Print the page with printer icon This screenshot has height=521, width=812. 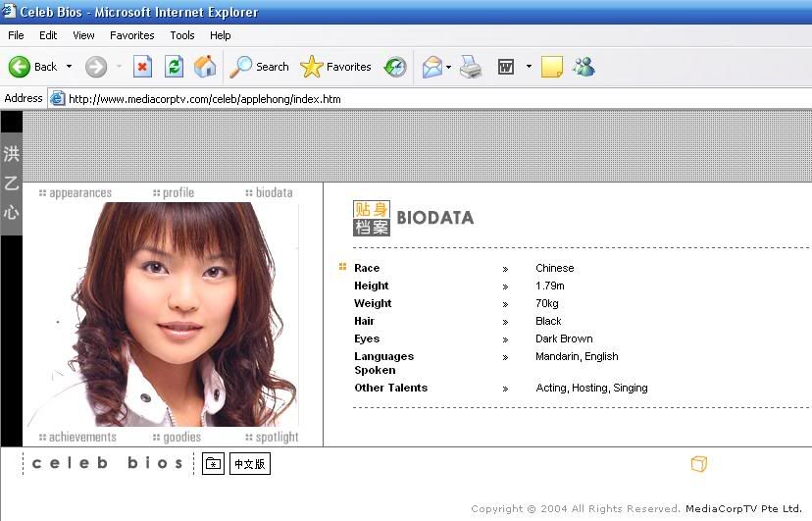point(471,67)
